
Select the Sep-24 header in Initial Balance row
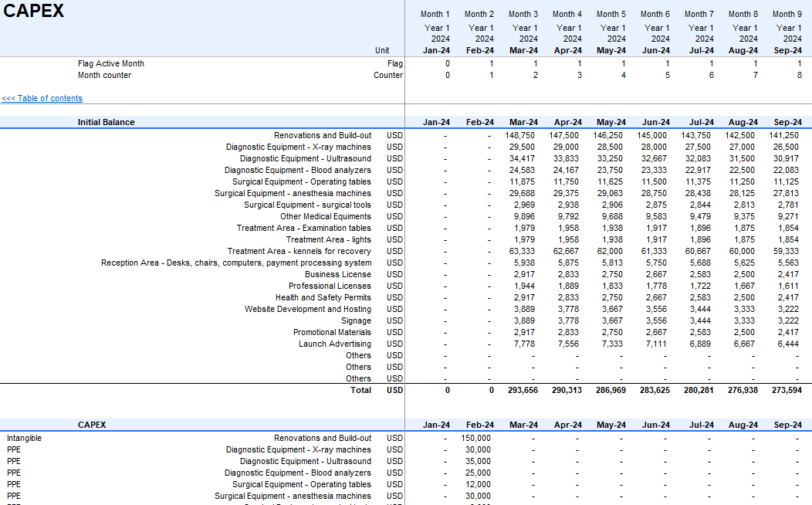pyautogui.click(x=787, y=122)
